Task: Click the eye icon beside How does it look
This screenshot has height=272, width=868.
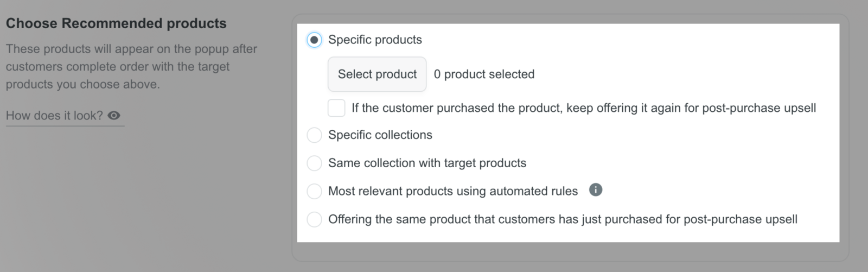Action: 114,116
